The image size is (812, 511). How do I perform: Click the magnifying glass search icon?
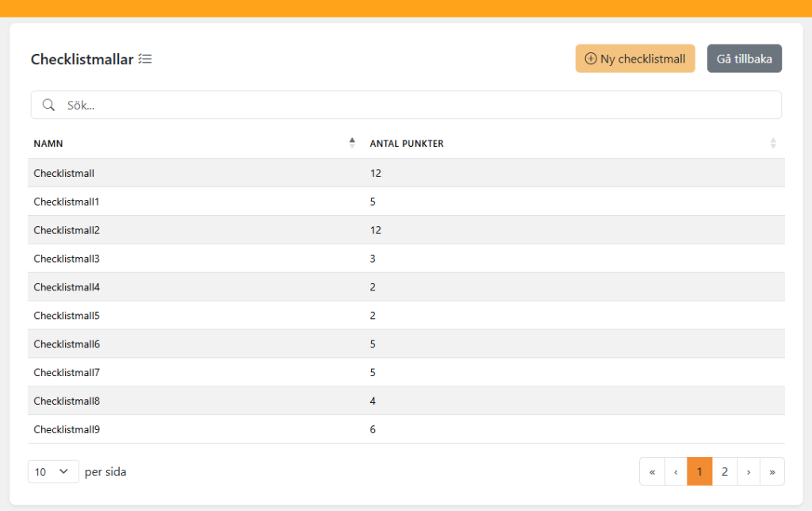48,106
